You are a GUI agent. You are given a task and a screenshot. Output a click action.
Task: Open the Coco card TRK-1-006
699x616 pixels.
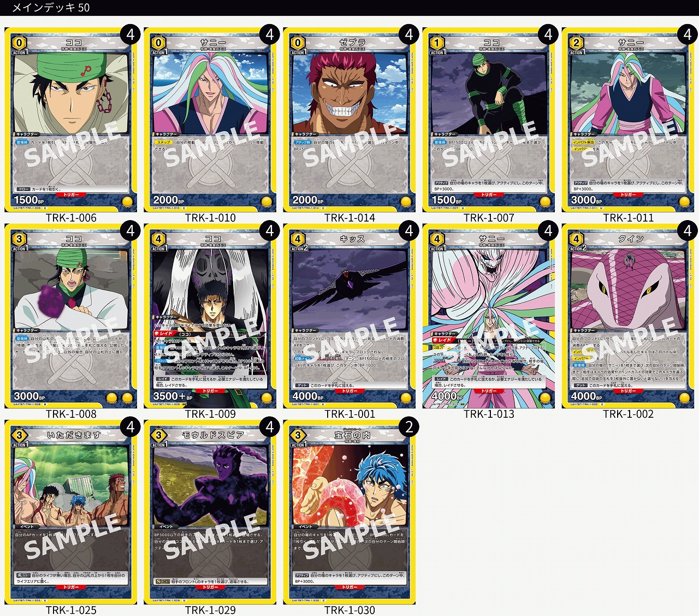pos(71,120)
